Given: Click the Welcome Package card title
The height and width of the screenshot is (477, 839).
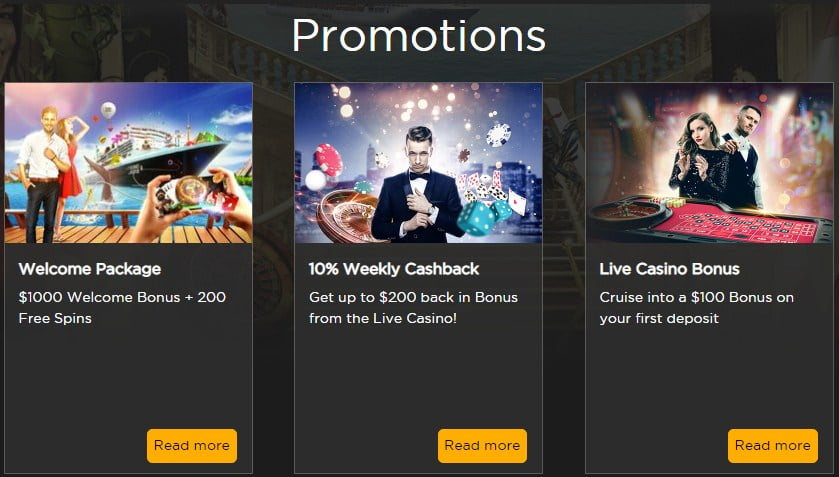Looking at the screenshot, I should click(x=89, y=269).
